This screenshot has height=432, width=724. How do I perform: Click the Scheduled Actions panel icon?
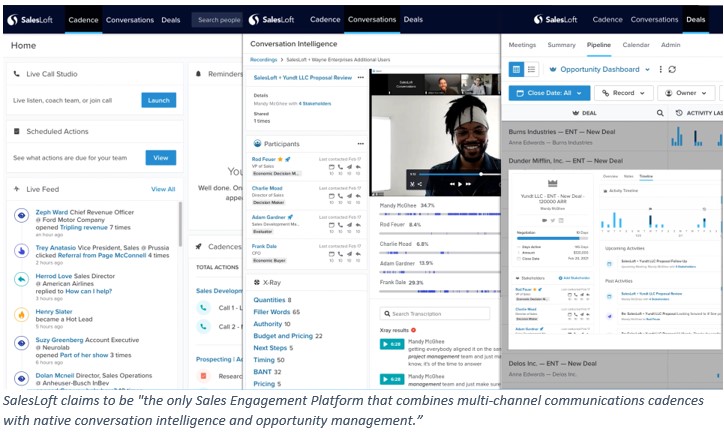click(17, 132)
